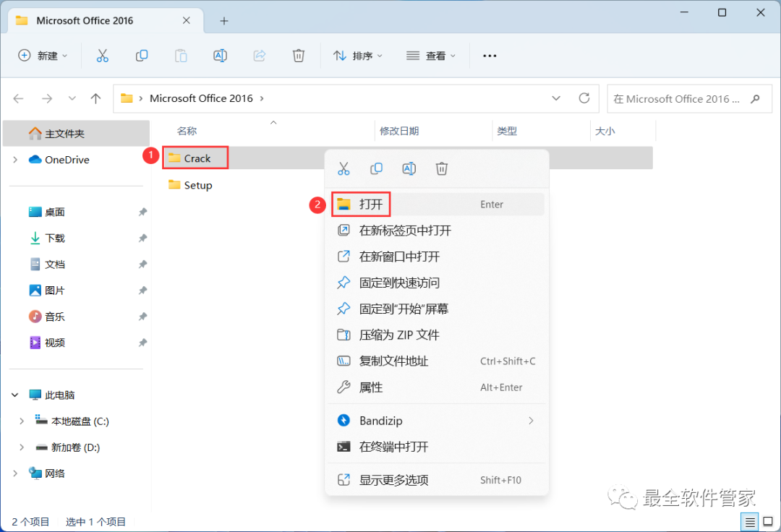Select 此电脑 in the sidebar
781x532 pixels.
click(x=59, y=395)
